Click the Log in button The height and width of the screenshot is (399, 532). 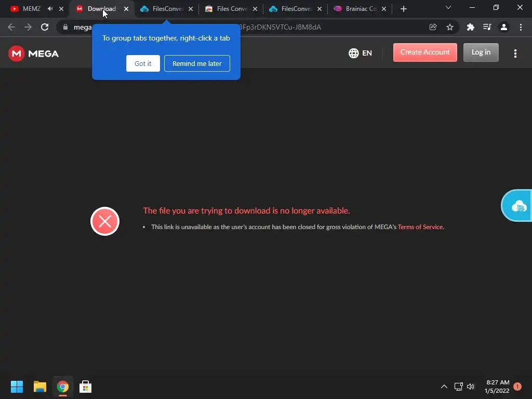[x=481, y=52]
